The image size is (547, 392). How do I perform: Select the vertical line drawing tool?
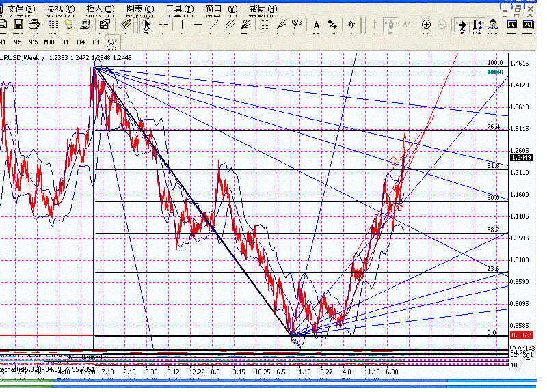[181, 25]
